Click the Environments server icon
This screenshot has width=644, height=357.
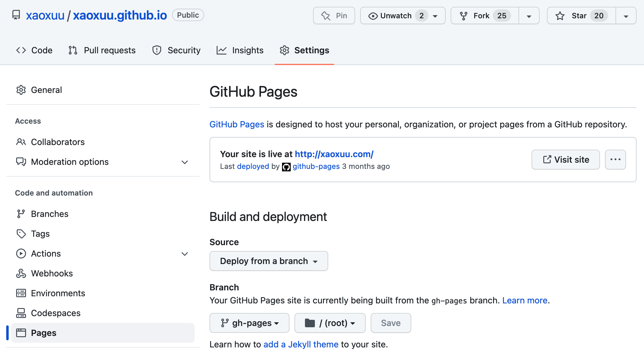click(x=21, y=293)
